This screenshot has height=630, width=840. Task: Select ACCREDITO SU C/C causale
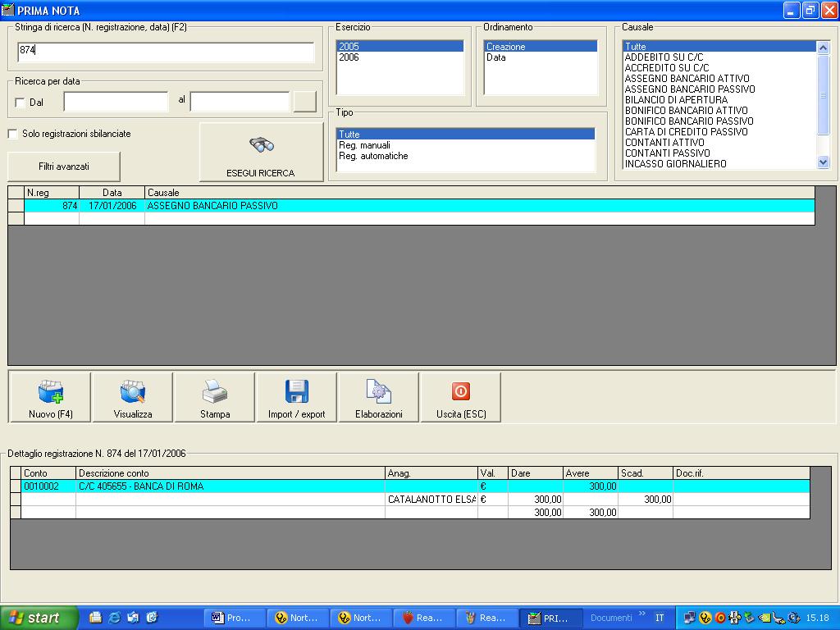719,68
